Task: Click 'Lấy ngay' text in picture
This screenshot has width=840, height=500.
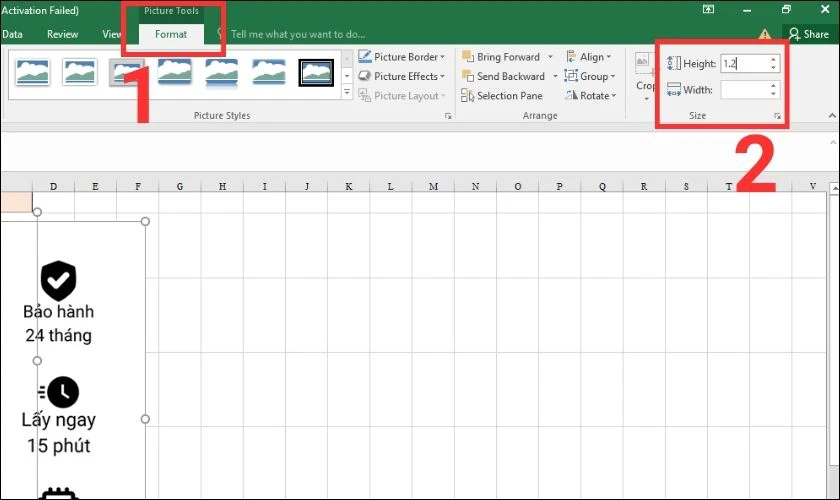Action: pos(58,420)
